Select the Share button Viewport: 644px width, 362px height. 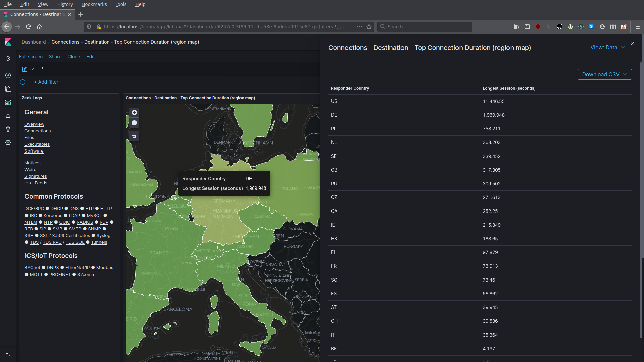55,57
